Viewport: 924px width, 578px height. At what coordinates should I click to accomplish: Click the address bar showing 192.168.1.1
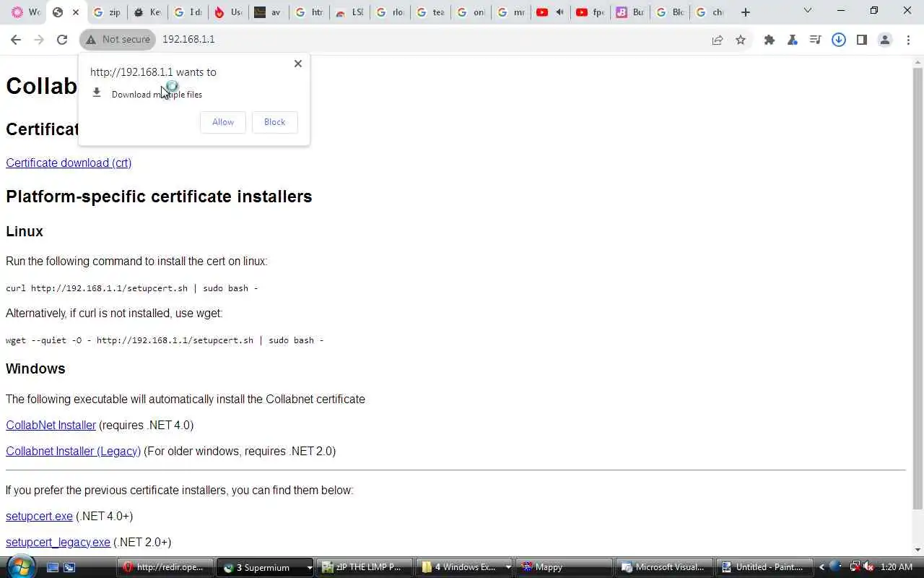coord(433,40)
